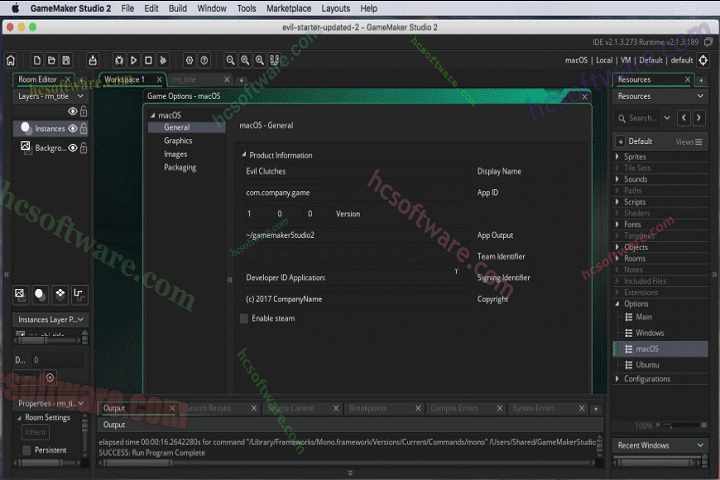Open the Start Page home icon
The image size is (720, 480).
point(11,60)
